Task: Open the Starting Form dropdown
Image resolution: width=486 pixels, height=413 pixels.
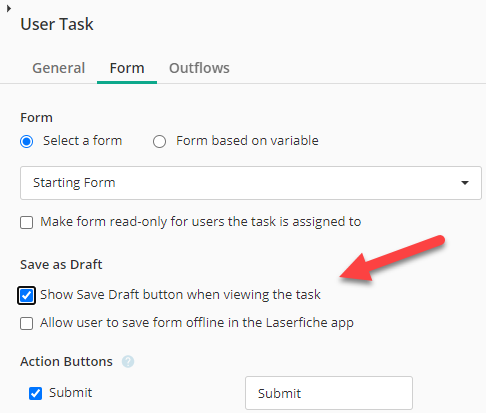Action: 251,183
